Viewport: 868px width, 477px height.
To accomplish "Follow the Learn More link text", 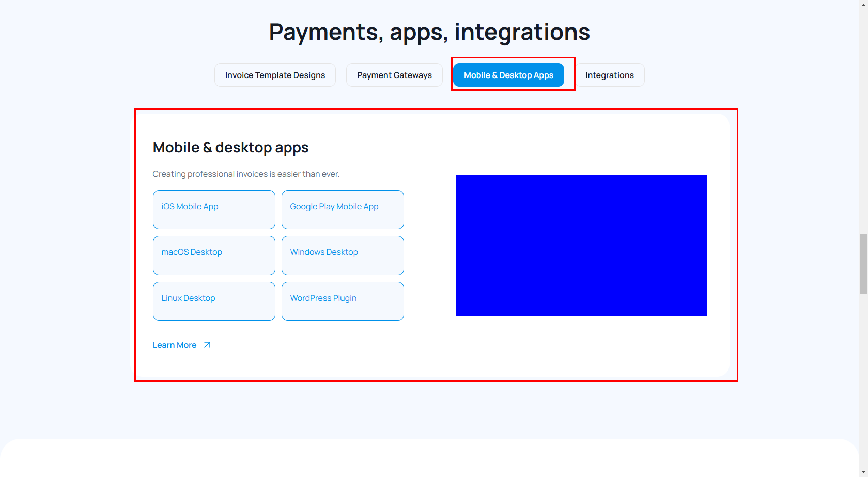I will click(x=175, y=345).
